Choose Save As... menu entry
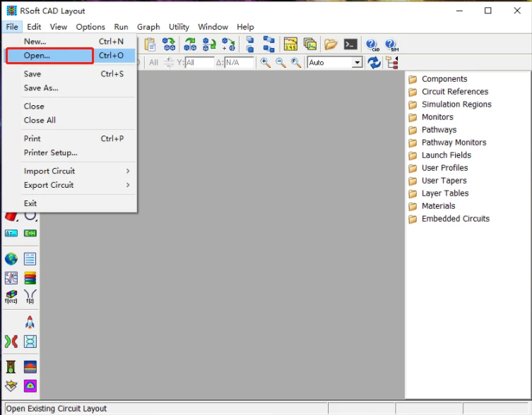532x415 pixels. 41,88
